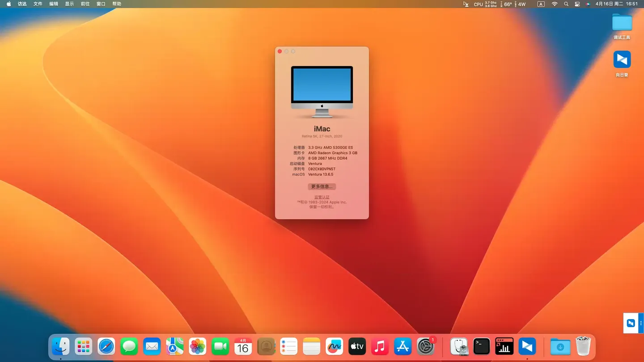Open the Calendar showing April 16
Image resolution: width=644 pixels, height=362 pixels.
243,346
